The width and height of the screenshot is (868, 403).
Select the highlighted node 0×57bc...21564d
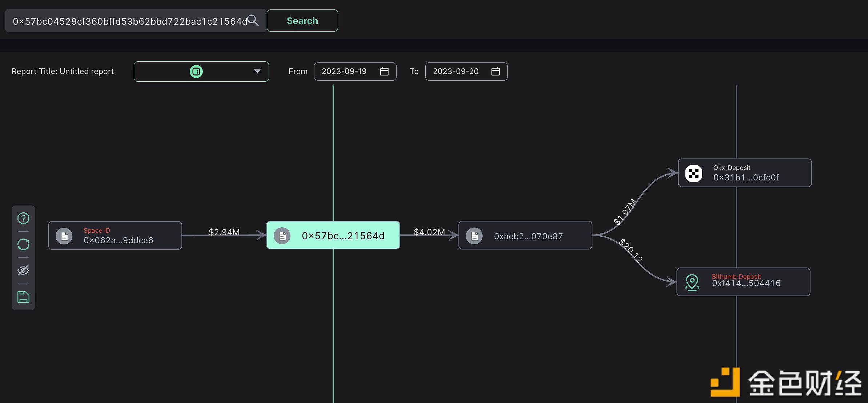(x=333, y=235)
